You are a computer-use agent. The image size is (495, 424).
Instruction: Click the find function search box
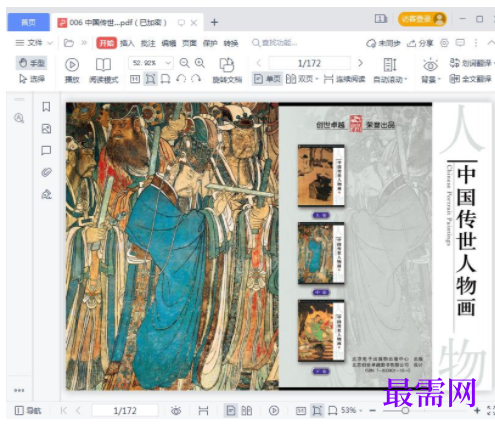pos(275,43)
